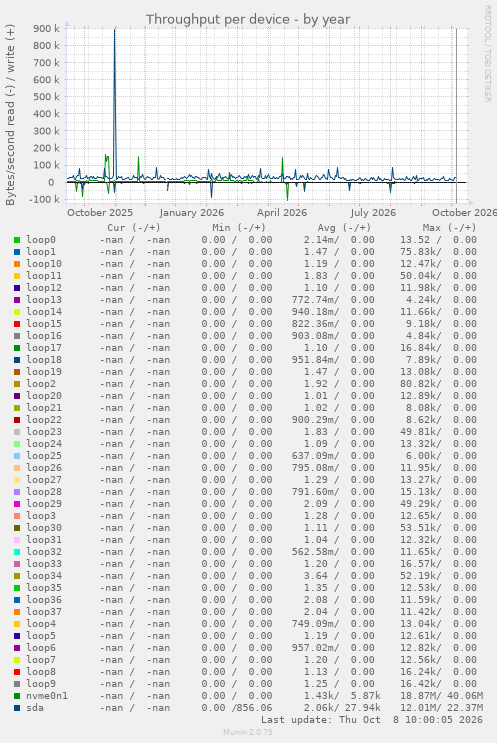Click the sda dark blue legend swatch
This screenshot has width=497, height=743.
click(17, 708)
